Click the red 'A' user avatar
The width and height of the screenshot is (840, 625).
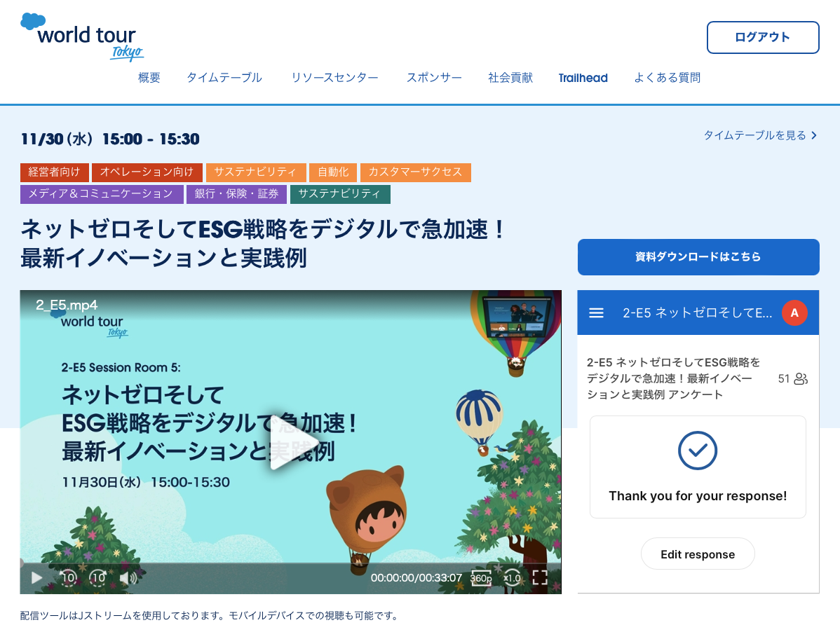pyautogui.click(x=794, y=312)
